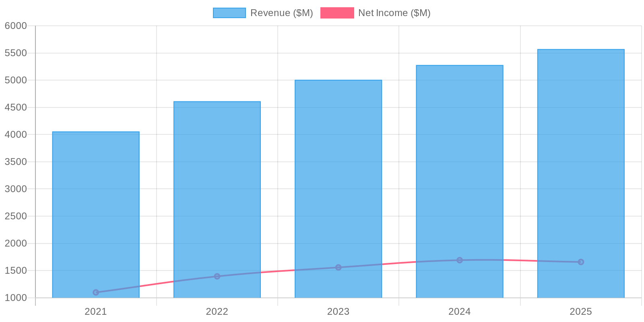Click the 1000 y-axis tick label
This screenshot has width=644, height=322.
pyautogui.click(x=16, y=298)
